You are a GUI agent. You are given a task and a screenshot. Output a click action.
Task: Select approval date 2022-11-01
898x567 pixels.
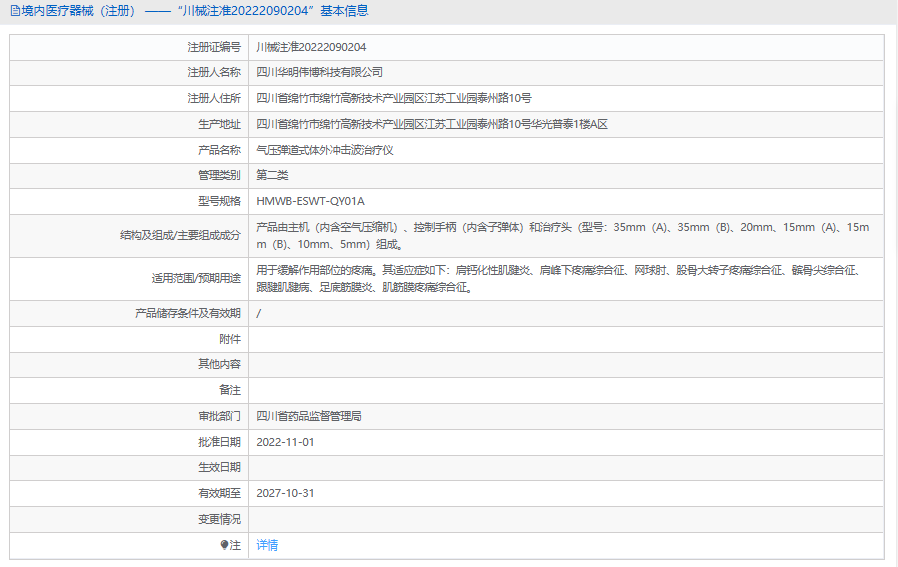(x=285, y=442)
